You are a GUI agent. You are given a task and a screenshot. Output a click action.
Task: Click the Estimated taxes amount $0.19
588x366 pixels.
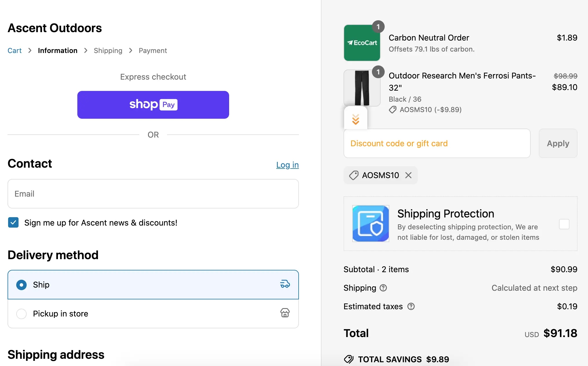coord(567,306)
